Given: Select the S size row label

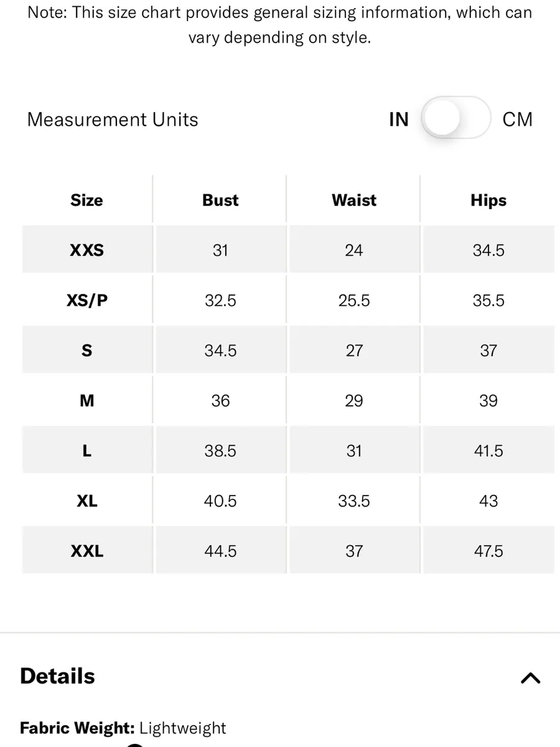Looking at the screenshot, I should click(x=87, y=350).
